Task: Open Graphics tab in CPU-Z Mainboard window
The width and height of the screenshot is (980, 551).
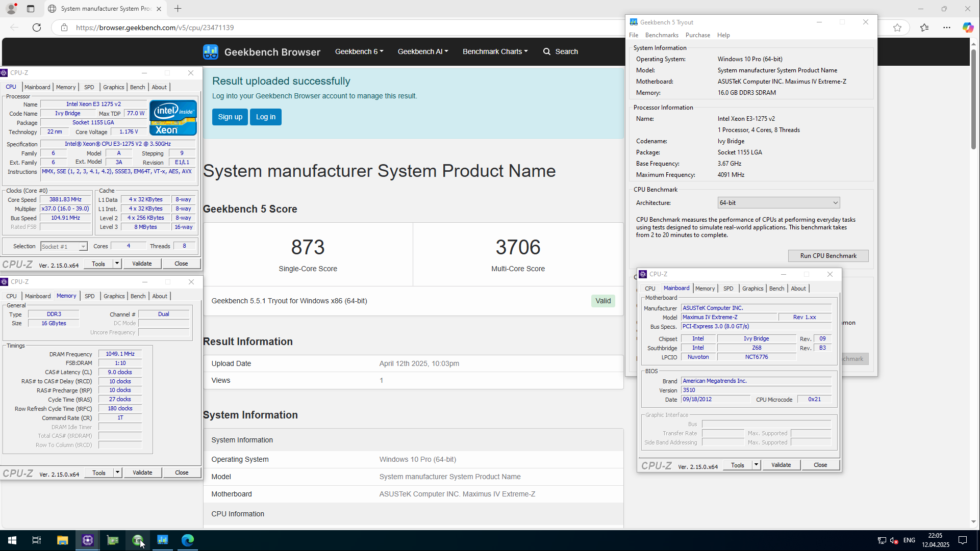Action: (x=752, y=288)
